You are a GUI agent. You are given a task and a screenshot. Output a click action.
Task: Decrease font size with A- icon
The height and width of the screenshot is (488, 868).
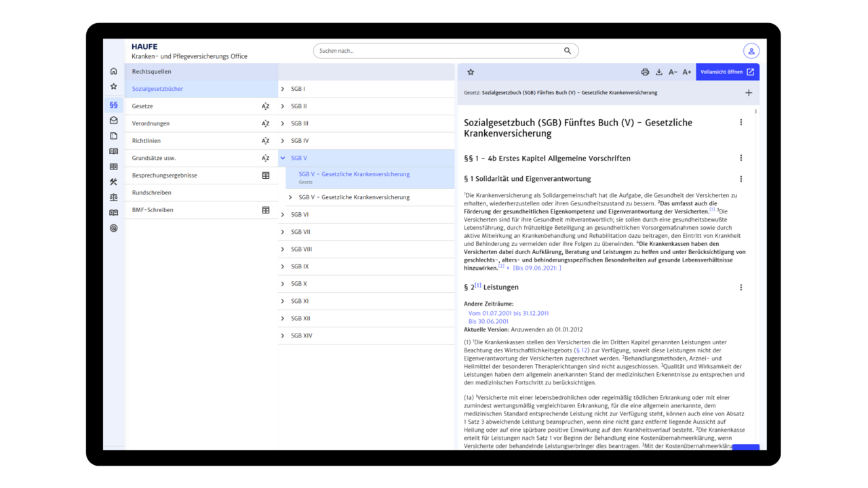coord(673,72)
